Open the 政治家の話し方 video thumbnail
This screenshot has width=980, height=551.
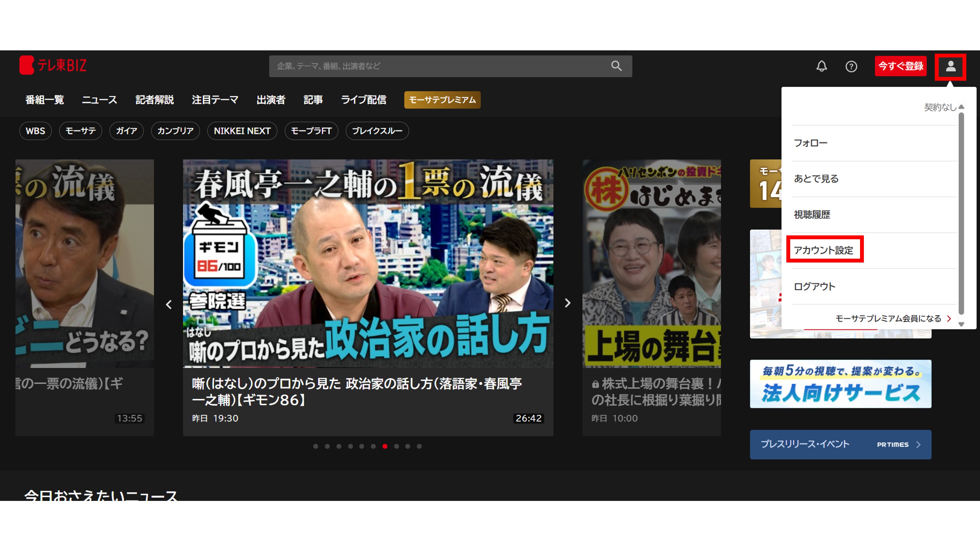tap(368, 263)
